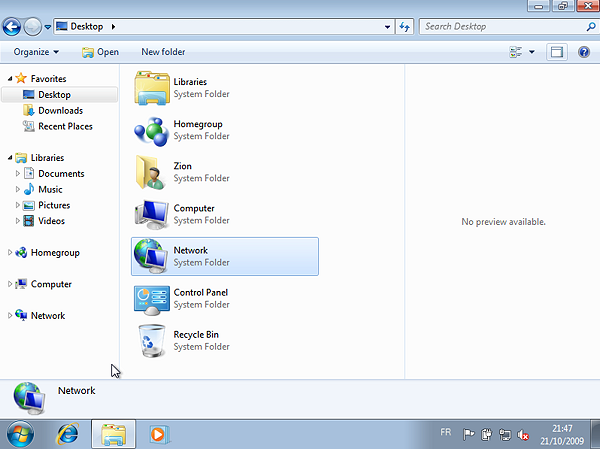Image resolution: width=600 pixels, height=449 pixels.
Task: Select Downloads in Favorites sidebar
Action: (x=60, y=111)
